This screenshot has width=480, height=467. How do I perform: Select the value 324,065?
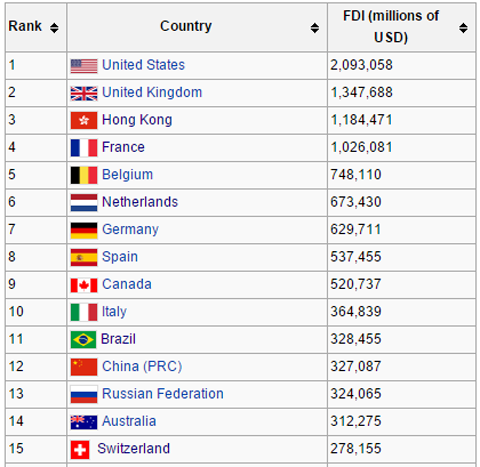click(x=356, y=394)
